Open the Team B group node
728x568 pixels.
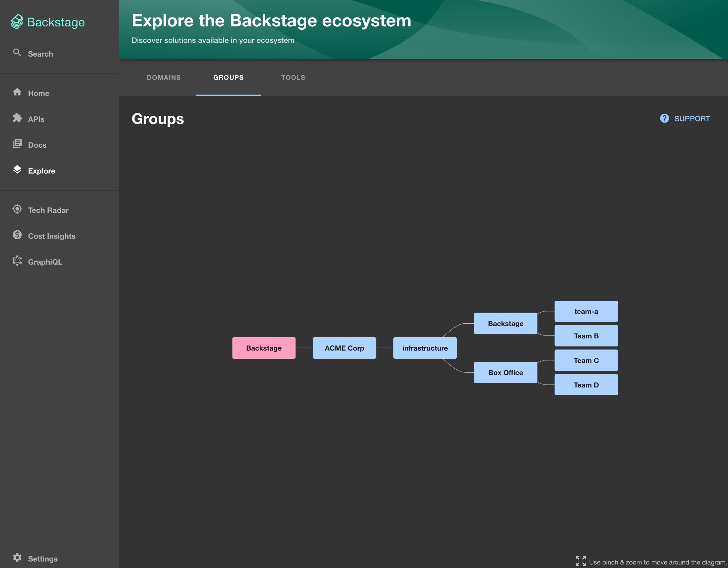586,336
